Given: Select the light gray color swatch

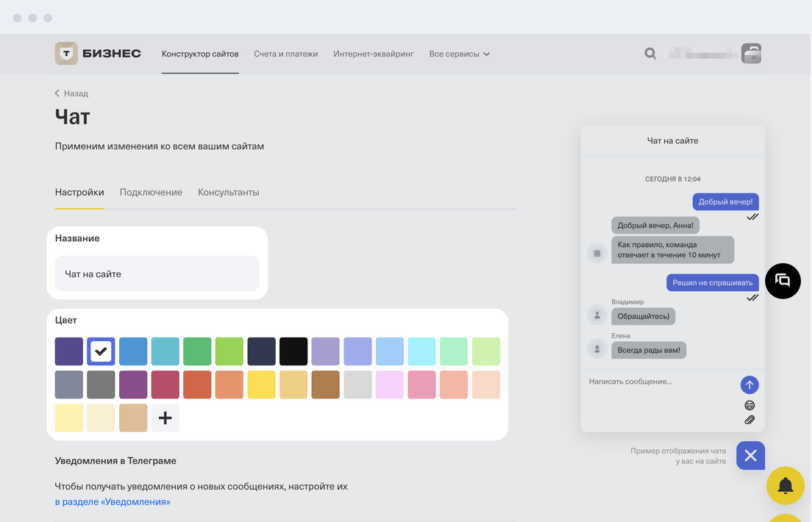Looking at the screenshot, I should tap(358, 385).
